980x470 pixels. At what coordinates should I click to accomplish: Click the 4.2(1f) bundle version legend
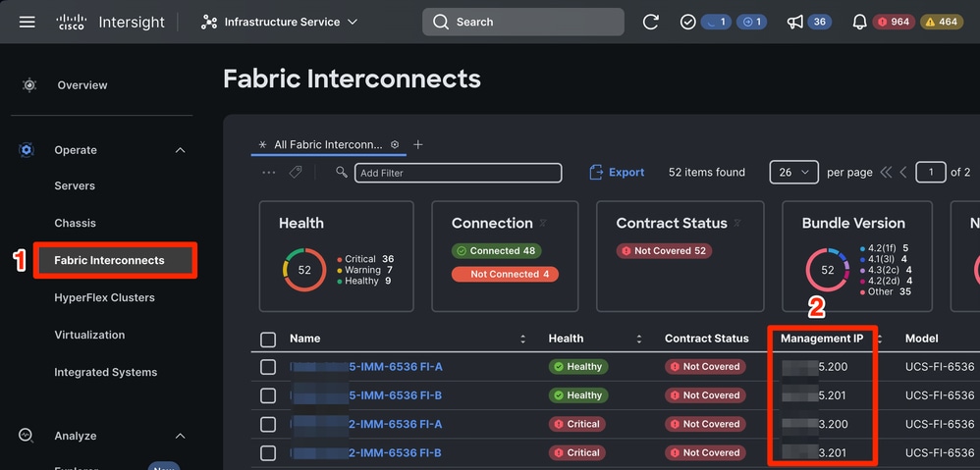click(x=885, y=248)
